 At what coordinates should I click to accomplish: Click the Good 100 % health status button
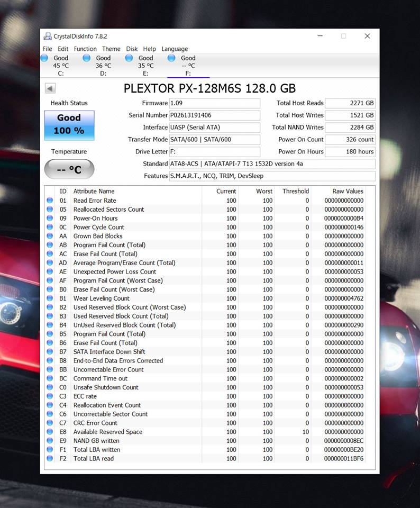69,125
